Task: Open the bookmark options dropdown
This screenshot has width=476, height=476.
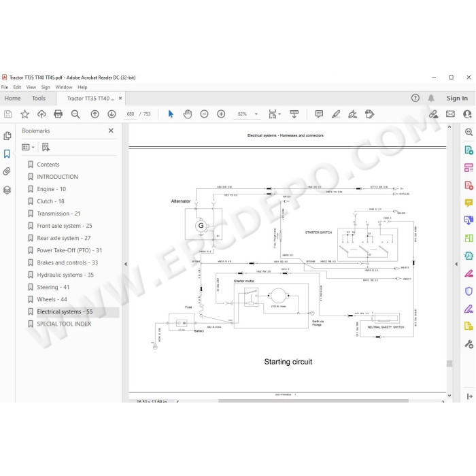Action: [x=28, y=148]
